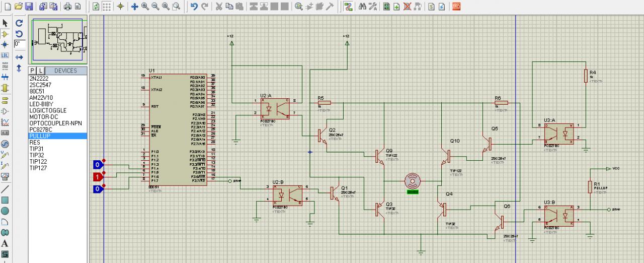Save the design with the floppy icon
Screen dimensions: 644x263
[29, 7]
